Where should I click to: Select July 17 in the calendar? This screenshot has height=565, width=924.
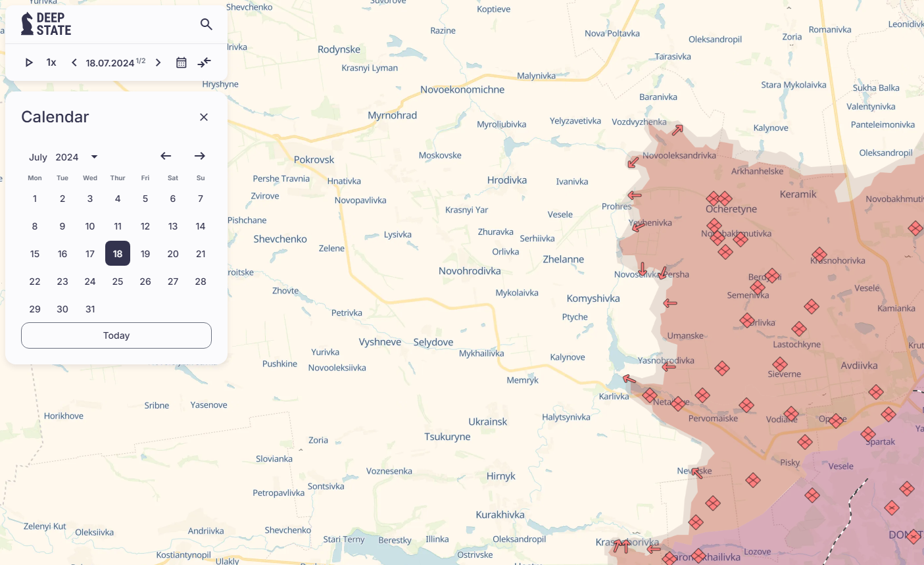click(90, 254)
